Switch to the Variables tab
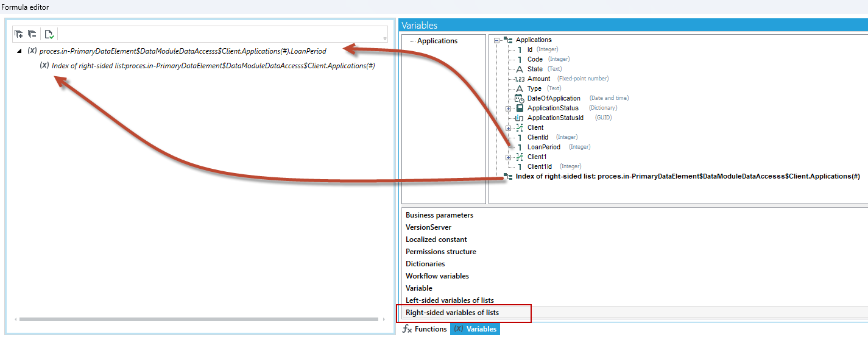 (x=475, y=329)
